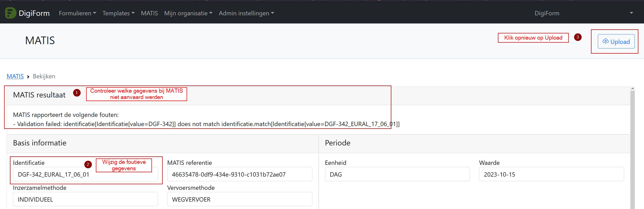644x209 pixels.
Task: Focus the Eenheid field containing DAG
Action: coord(397,174)
